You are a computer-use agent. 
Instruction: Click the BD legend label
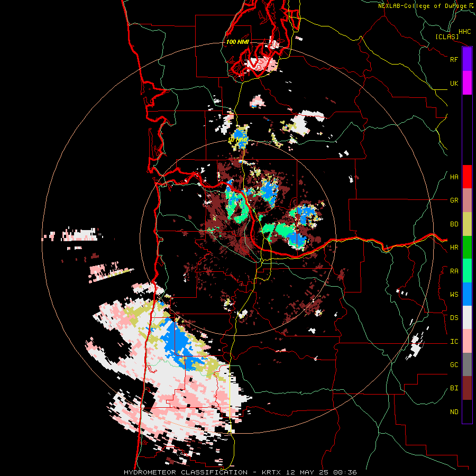click(x=454, y=224)
